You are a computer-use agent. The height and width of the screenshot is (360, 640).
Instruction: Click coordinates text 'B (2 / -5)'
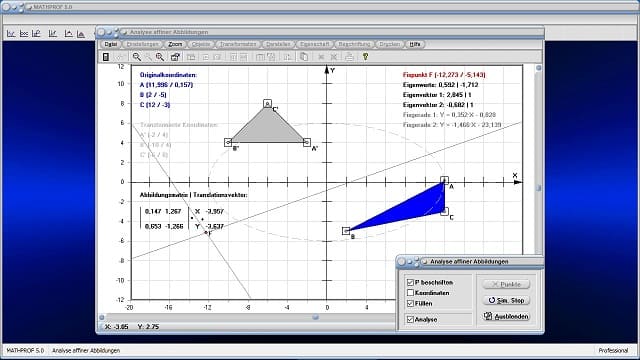[x=153, y=95]
